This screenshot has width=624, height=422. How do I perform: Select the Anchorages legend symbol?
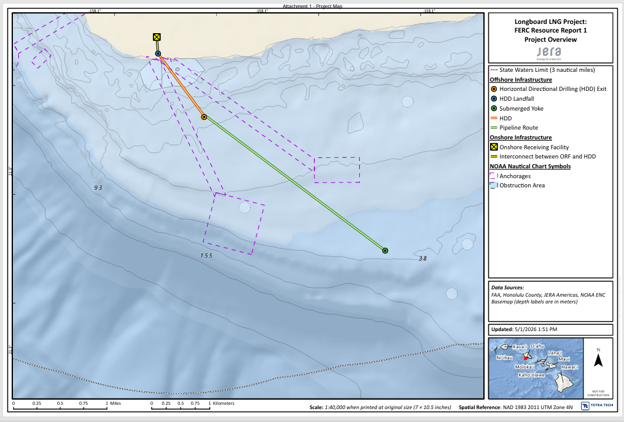pos(494,176)
